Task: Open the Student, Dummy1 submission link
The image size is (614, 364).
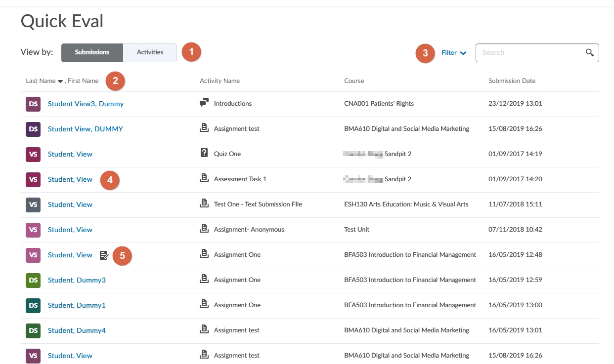Action: pyautogui.click(x=77, y=305)
